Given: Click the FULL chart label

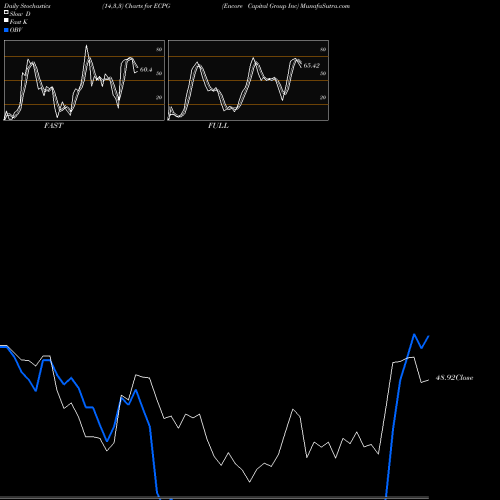Looking at the screenshot, I should pos(218,126).
